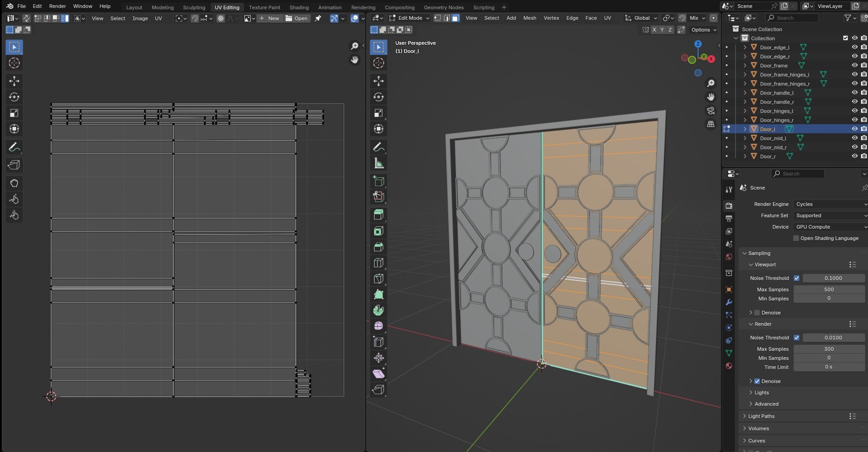
Task: Click Open image button in UV editor
Action: (x=297, y=19)
